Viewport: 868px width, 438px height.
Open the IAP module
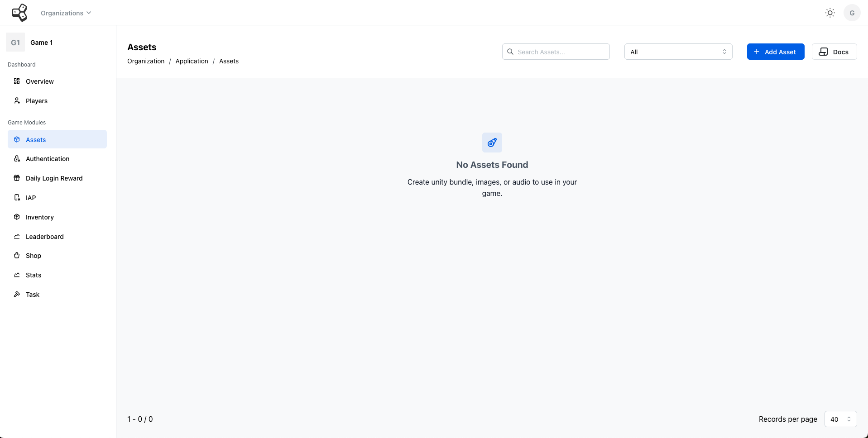coord(57,198)
